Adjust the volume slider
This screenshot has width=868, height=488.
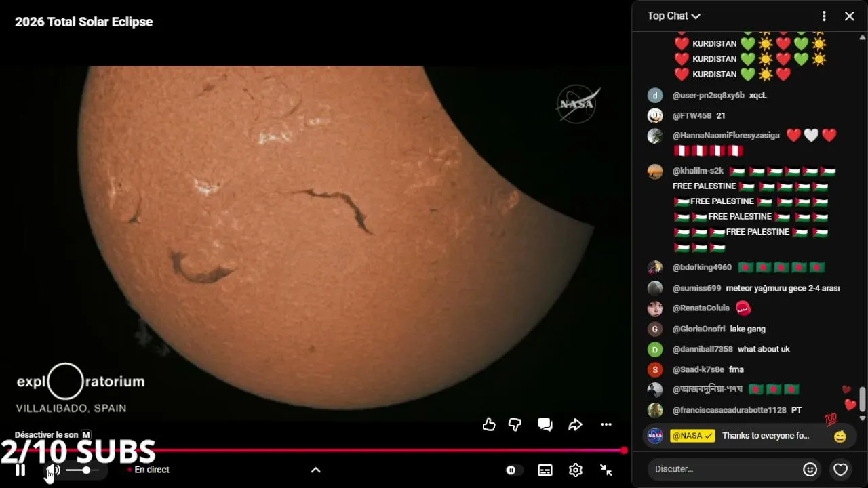[83, 470]
